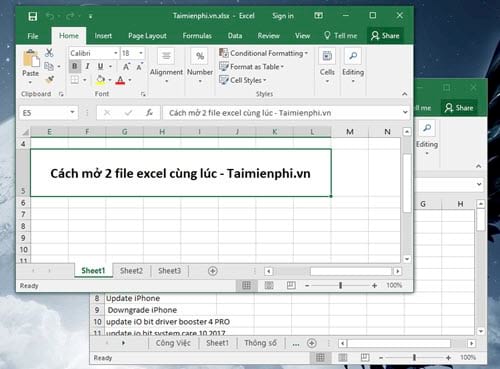Apply the red font color
The height and width of the screenshot is (369, 500).
[x=120, y=80]
